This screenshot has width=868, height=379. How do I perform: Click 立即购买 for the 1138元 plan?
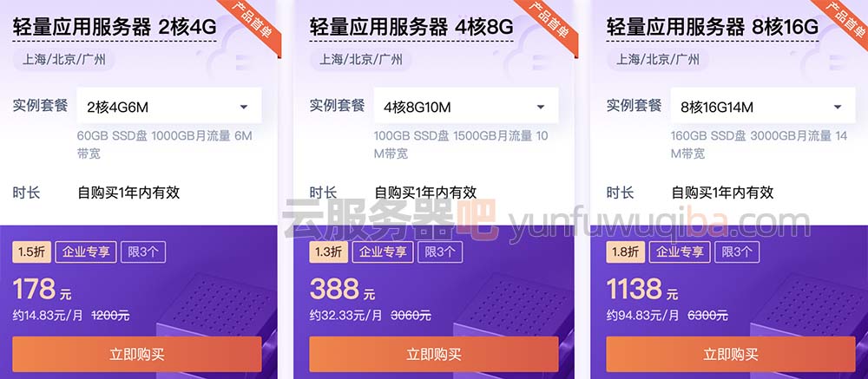(731, 354)
